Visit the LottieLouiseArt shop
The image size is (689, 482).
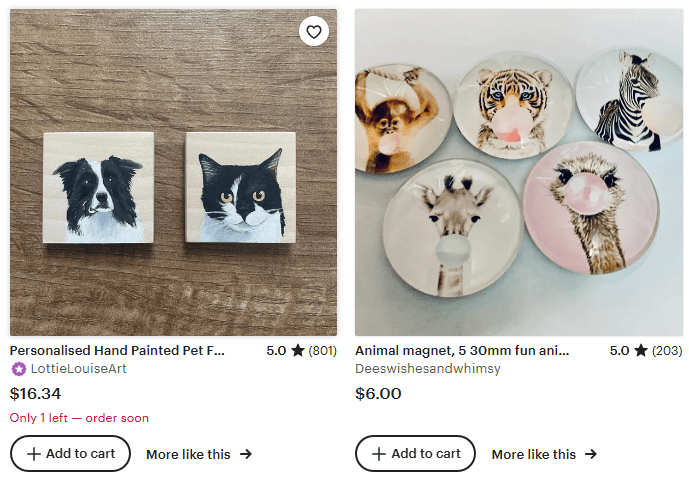[79, 369]
